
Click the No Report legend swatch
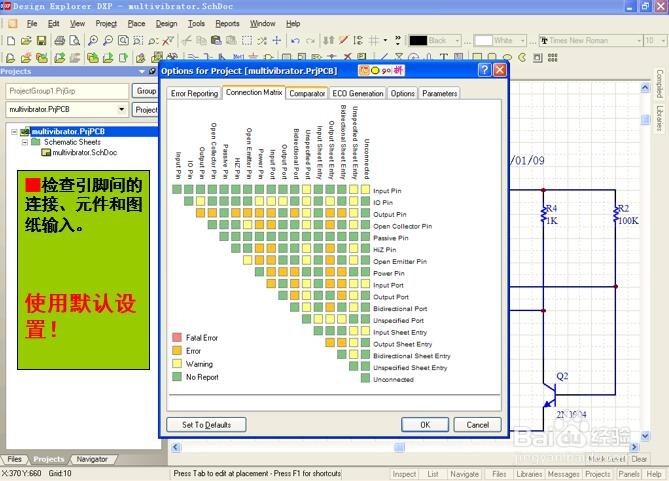coord(177,377)
